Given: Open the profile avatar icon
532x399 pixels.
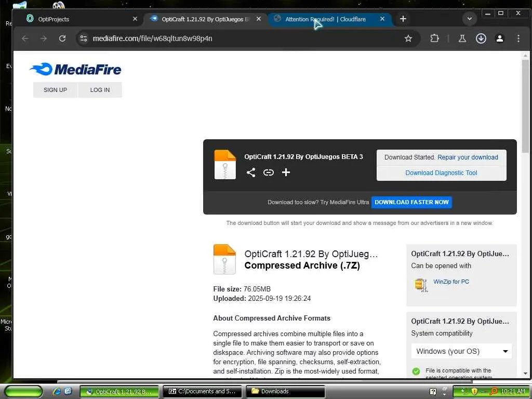Looking at the screenshot, I should click(x=499, y=38).
